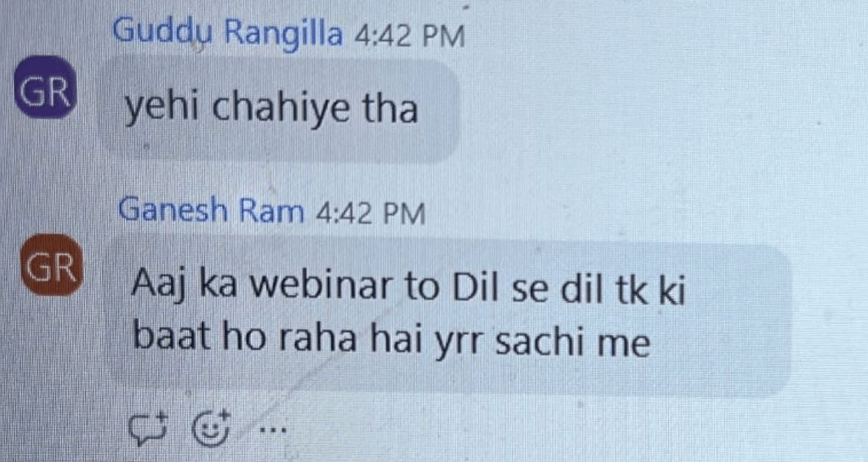This screenshot has width=868, height=462.
Task: Click the word "Rangilla" in the header
Action: pyautogui.click(x=283, y=32)
